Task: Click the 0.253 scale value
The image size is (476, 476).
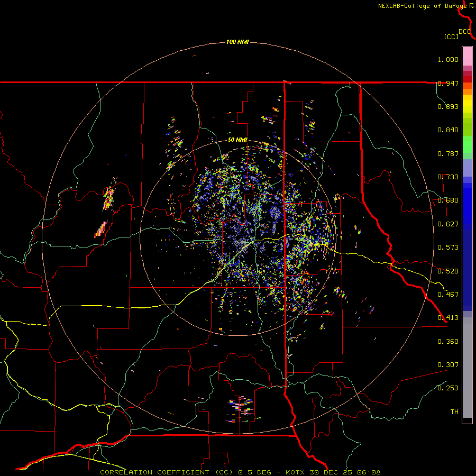Action: (x=448, y=388)
